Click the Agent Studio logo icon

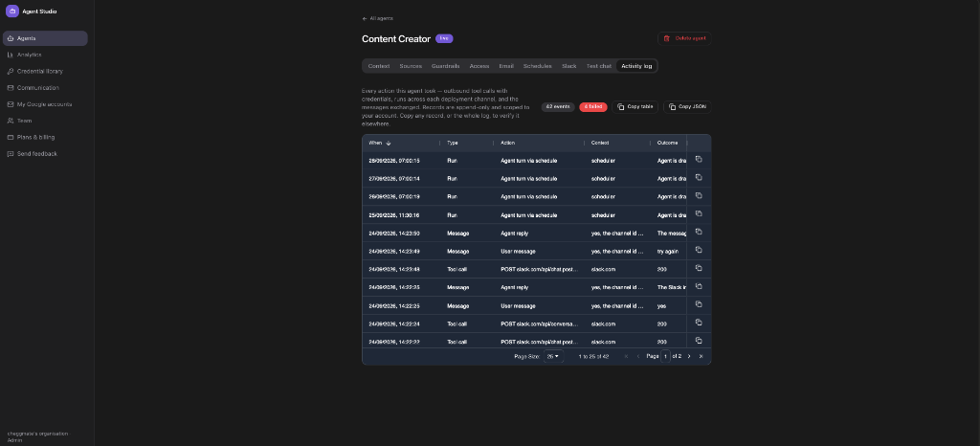(x=11, y=11)
